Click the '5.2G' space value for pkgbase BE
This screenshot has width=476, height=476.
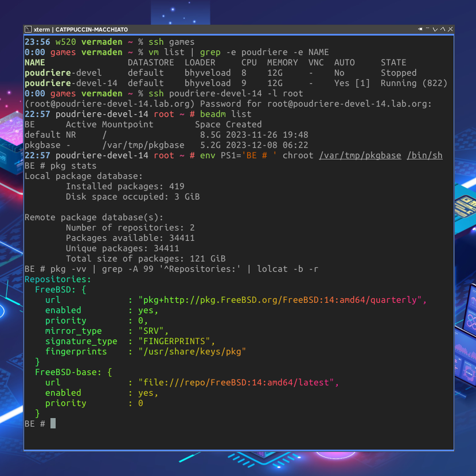click(x=210, y=145)
